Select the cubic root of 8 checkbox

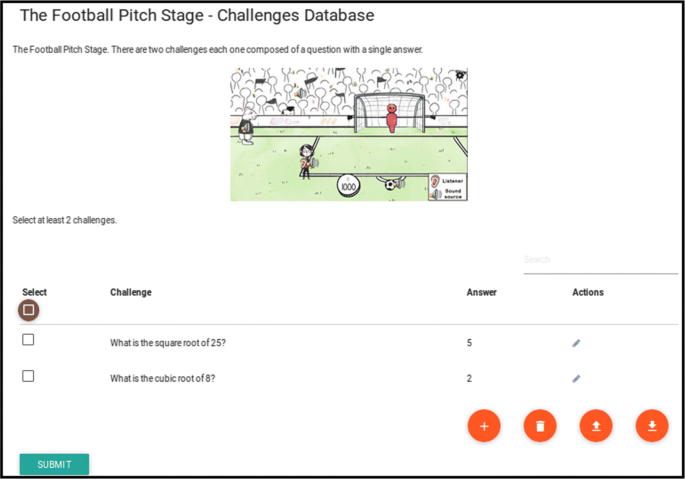click(x=28, y=376)
